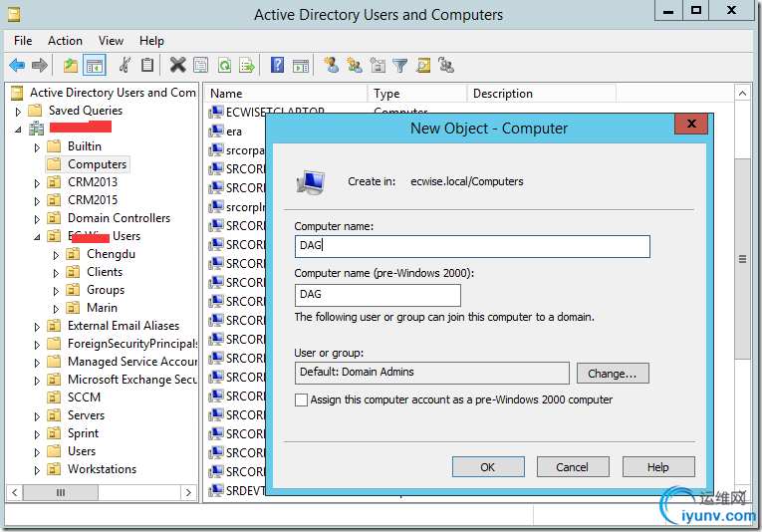Screen dimensions: 762x532
Task: Check Assign as pre-Windows 2000 computer
Action: click(x=301, y=399)
